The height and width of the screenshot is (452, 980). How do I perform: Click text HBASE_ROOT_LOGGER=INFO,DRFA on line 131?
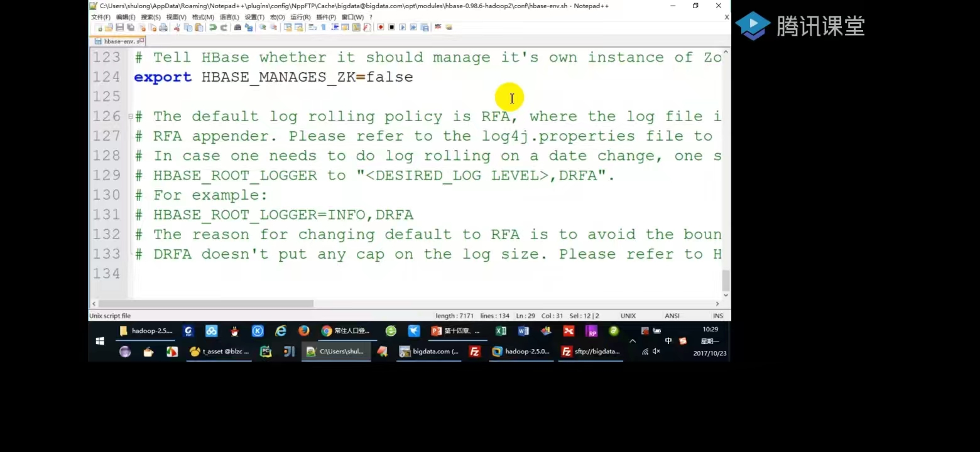[283, 215]
